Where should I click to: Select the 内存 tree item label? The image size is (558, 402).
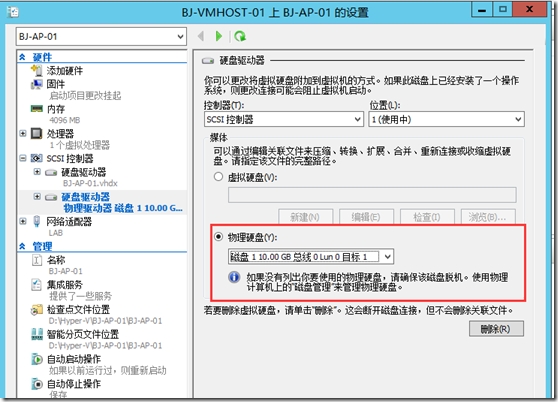point(56,109)
